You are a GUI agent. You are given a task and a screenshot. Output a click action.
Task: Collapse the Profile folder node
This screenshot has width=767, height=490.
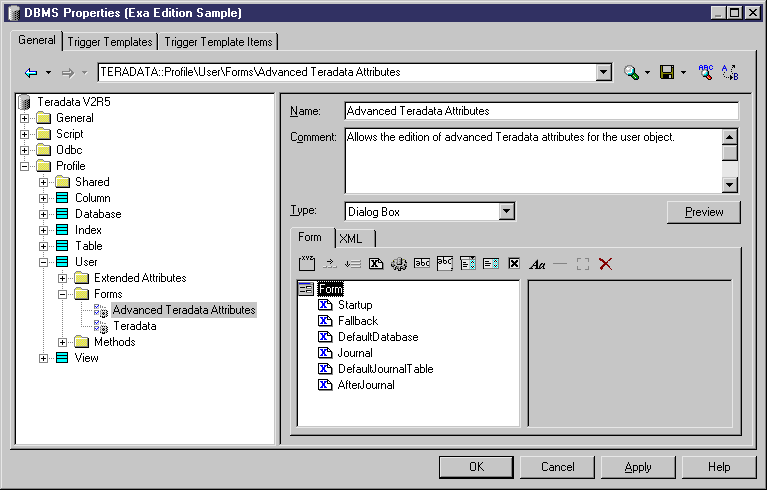[24, 166]
